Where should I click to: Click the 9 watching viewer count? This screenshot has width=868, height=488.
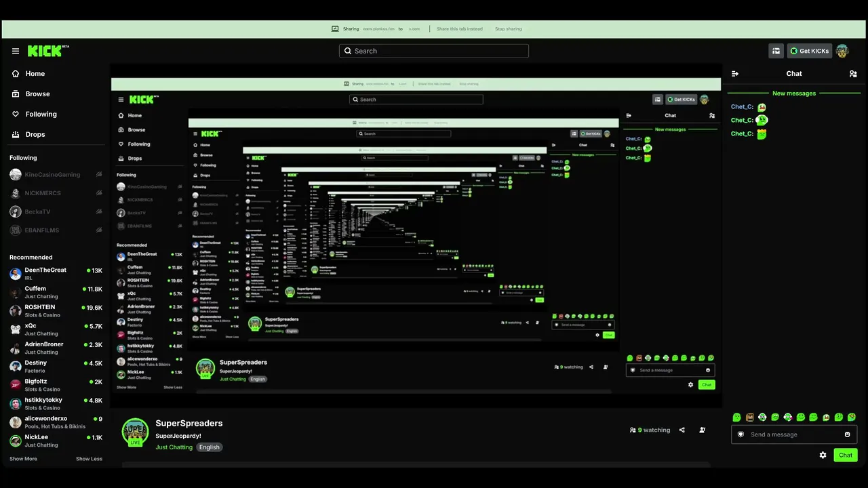[x=650, y=430]
